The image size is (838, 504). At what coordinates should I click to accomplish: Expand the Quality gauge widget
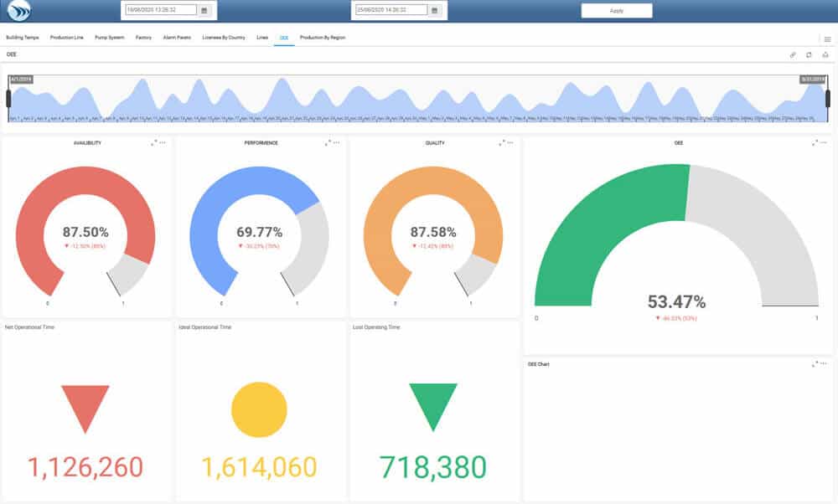[x=502, y=143]
